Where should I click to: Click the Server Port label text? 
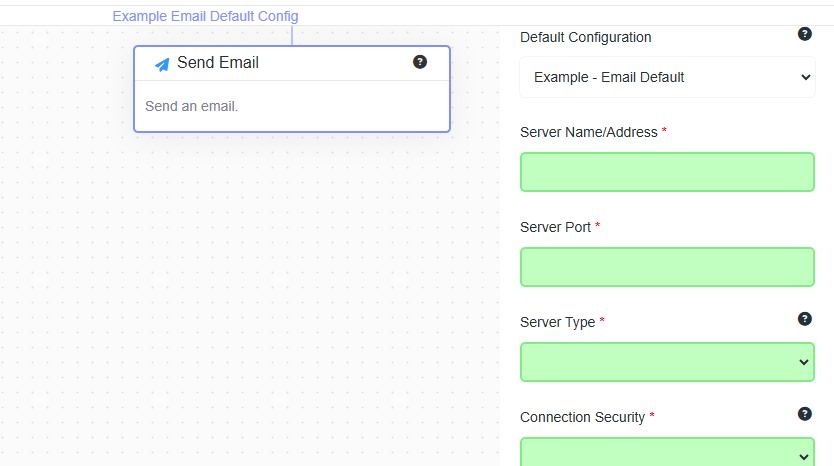point(556,227)
